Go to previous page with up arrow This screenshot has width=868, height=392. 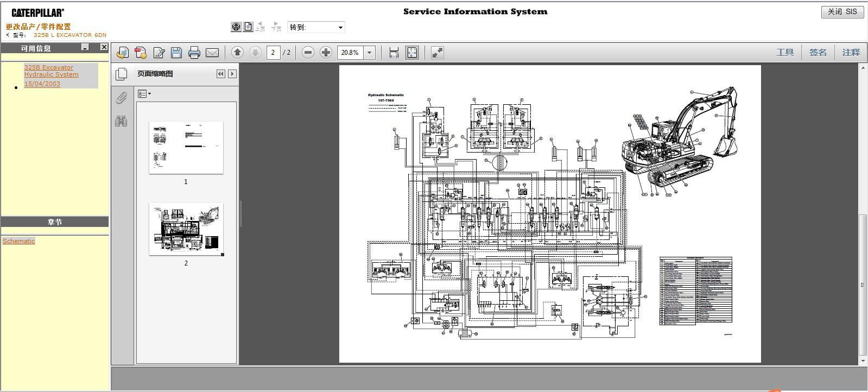(x=237, y=53)
